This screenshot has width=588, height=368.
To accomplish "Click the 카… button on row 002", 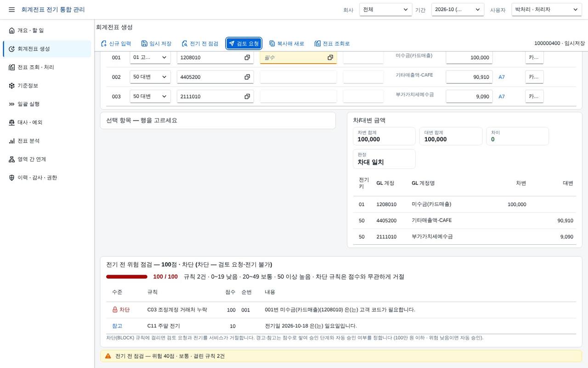I will [x=534, y=77].
